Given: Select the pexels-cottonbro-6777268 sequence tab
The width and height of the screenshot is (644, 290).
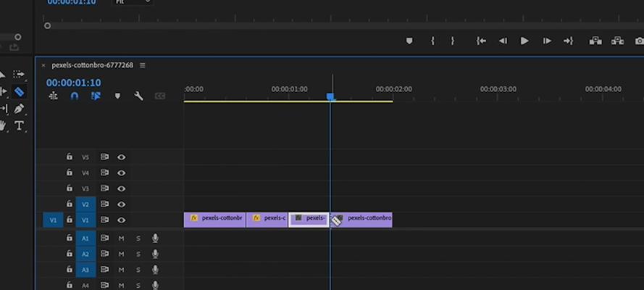Looking at the screenshot, I should pos(93,65).
